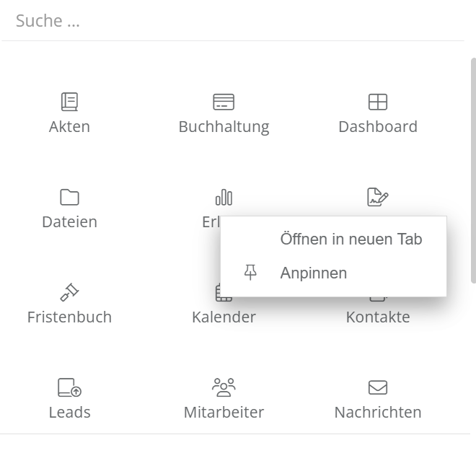This screenshot has width=476, height=453.
Task: Click the vertical scrollbar thumb
Action: point(473,170)
